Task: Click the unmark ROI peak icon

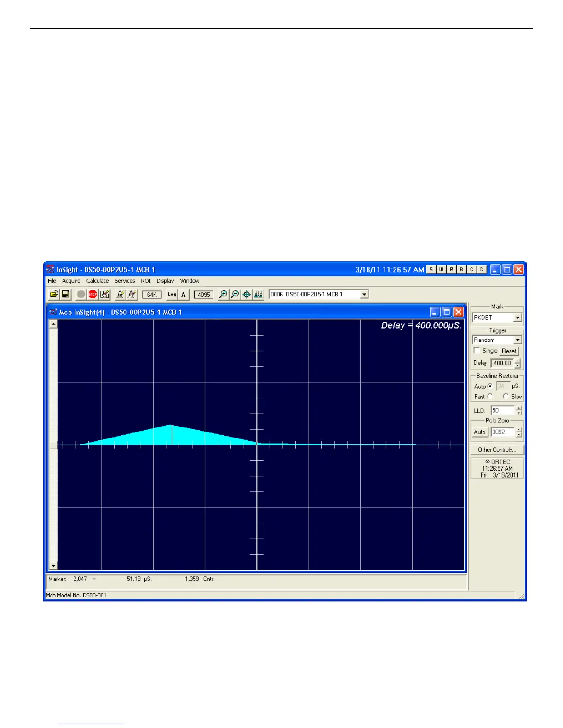Action: tap(132, 294)
